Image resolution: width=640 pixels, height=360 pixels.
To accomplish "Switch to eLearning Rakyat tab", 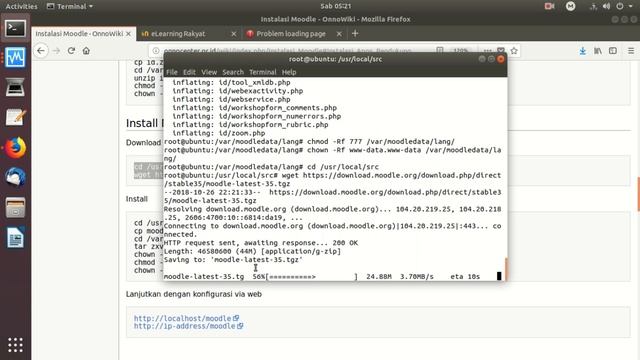I will tap(189, 34).
